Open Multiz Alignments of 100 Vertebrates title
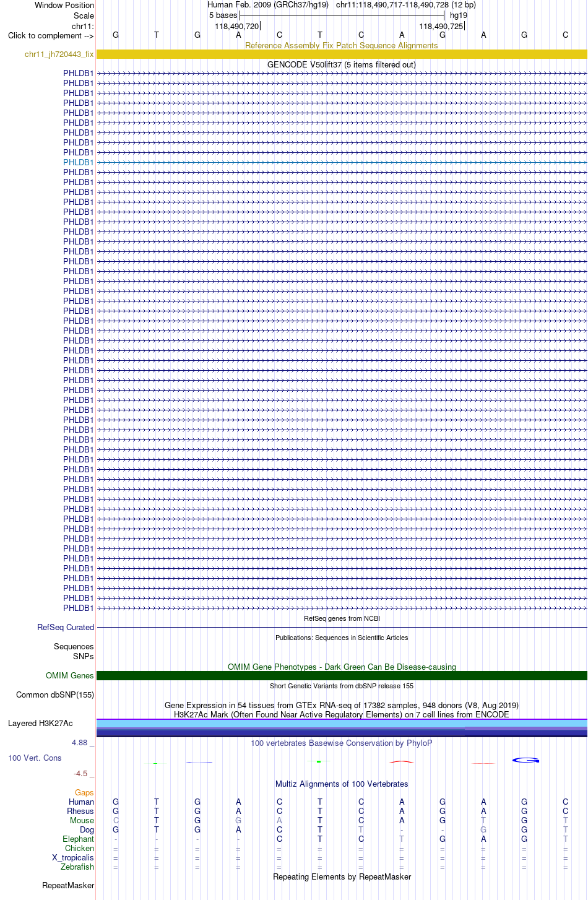588x900 pixels. point(342,784)
